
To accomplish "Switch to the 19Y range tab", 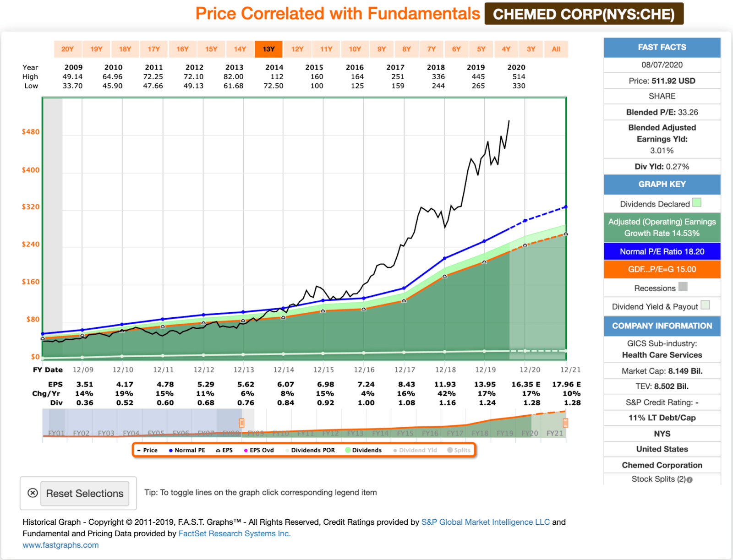I will [96, 49].
